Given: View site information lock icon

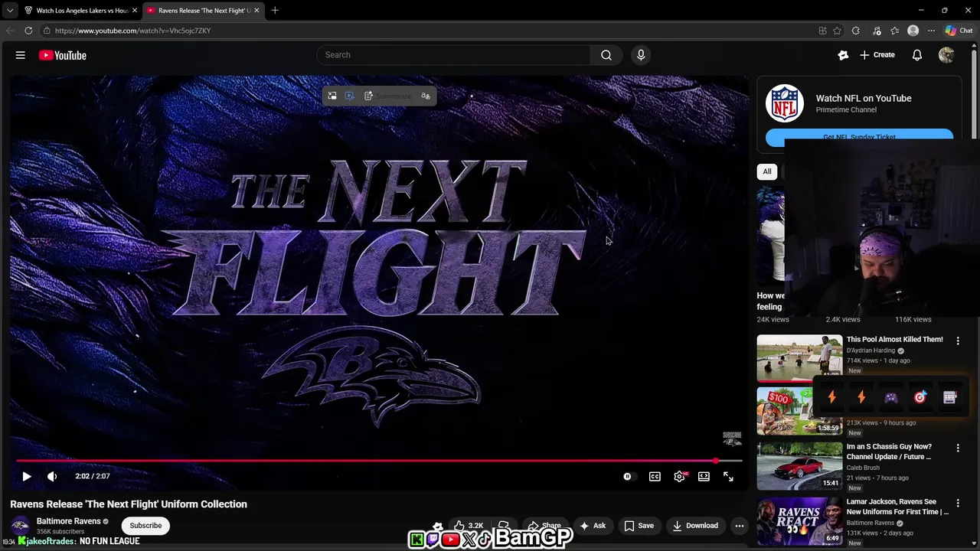Looking at the screenshot, I should [x=47, y=31].
